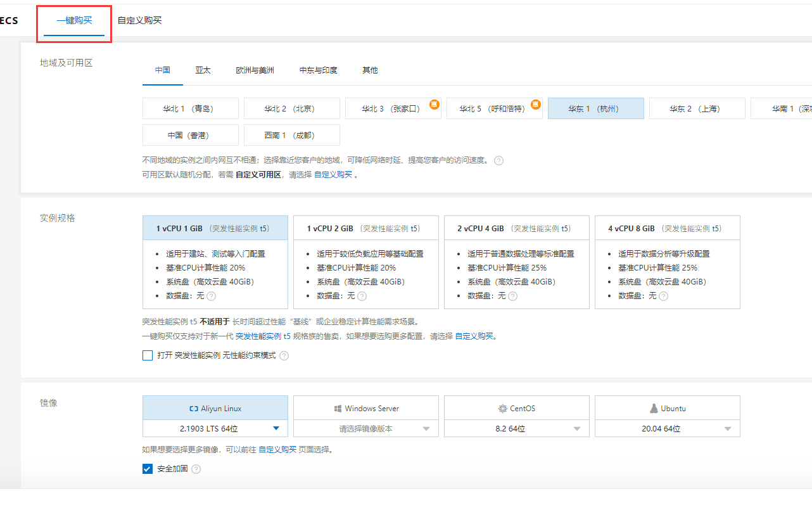Image resolution: width=812 pixels, height=510 pixels.
Task: Click the 实例规格 section label
Action: pyautogui.click(x=58, y=218)
